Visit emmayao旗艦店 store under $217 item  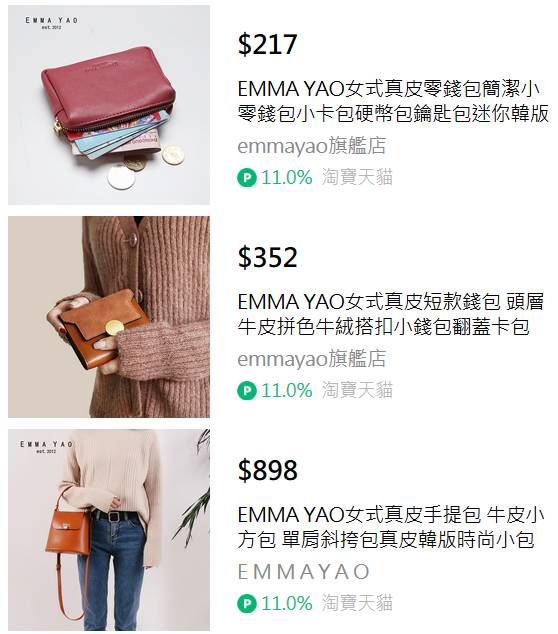pyautogui.click(x=312, y=146)
